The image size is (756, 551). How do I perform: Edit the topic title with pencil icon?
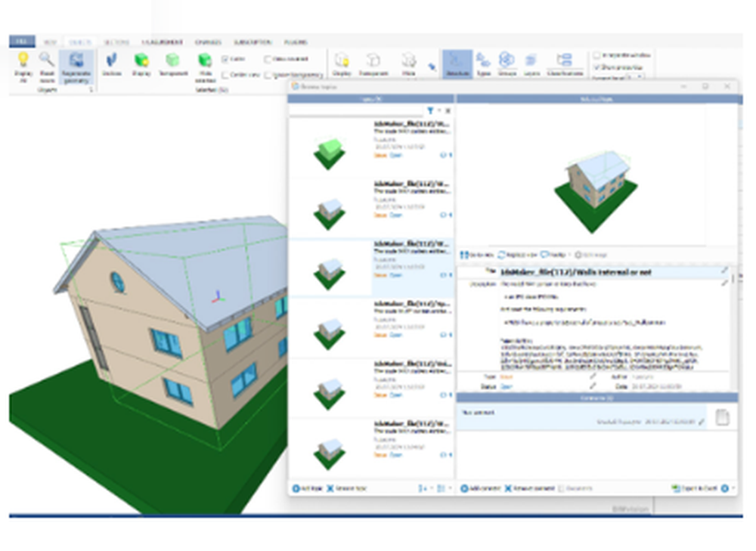pos(725,271)
